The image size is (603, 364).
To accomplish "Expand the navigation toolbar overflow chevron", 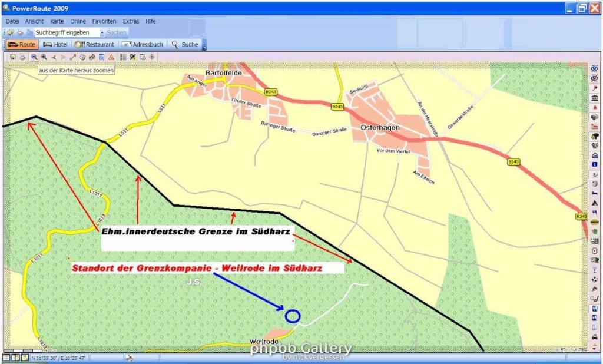I will pos(204,45).
